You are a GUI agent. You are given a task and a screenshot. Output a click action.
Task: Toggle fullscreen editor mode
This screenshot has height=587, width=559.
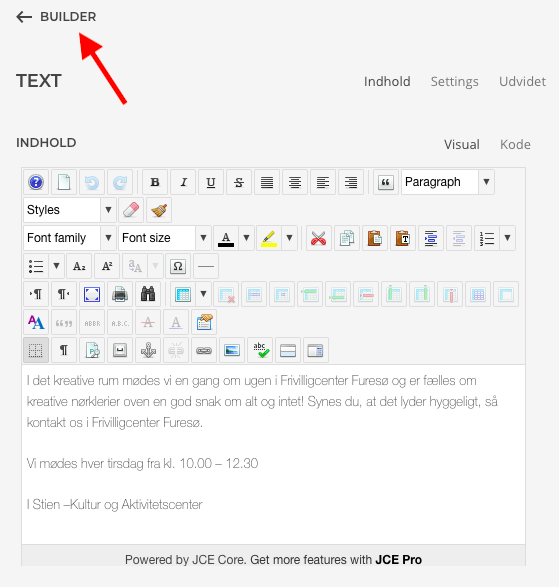pos(92,294)
